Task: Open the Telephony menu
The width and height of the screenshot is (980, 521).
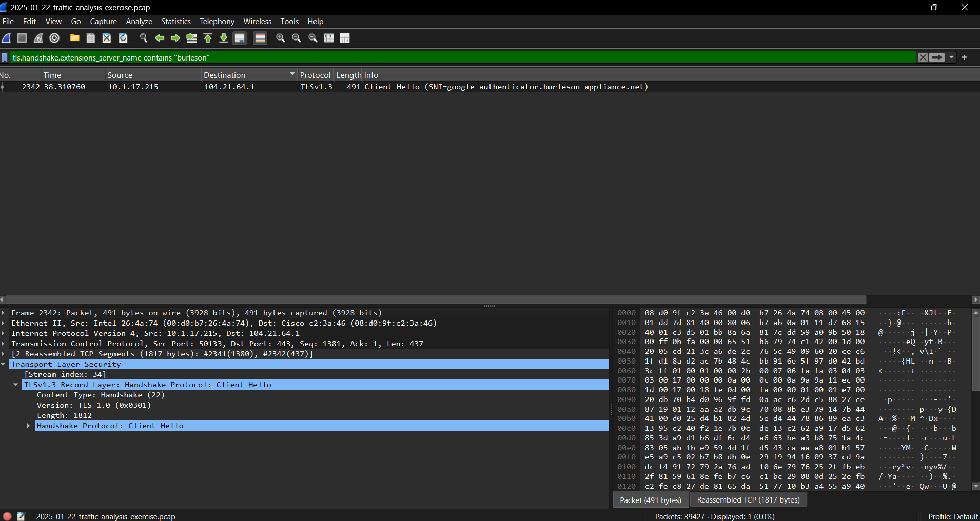Action: click(x=217, y=22)
